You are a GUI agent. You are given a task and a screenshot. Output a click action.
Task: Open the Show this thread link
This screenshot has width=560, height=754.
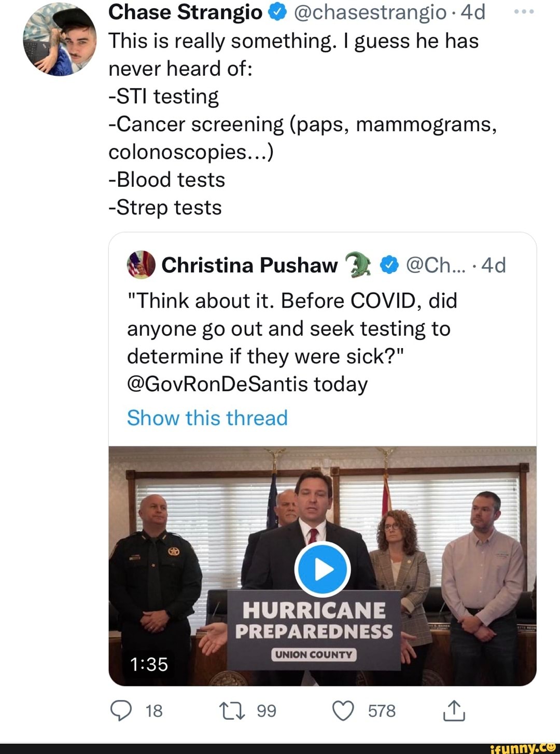tap(207, 418)
